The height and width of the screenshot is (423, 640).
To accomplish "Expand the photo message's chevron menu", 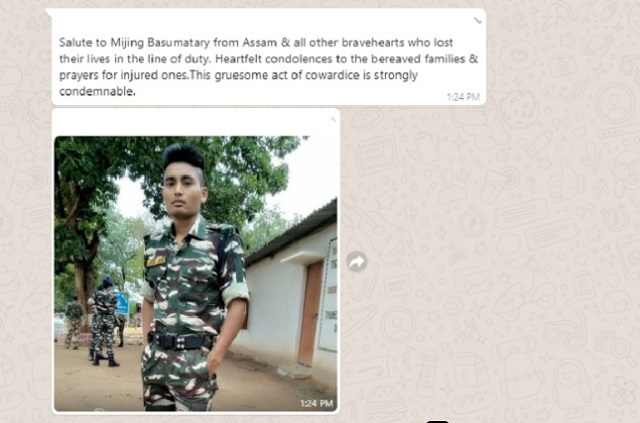I will 333,120.
